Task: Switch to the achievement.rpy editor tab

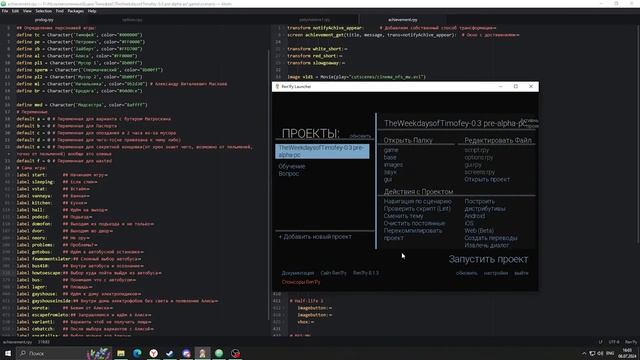Action: [402, 20]
